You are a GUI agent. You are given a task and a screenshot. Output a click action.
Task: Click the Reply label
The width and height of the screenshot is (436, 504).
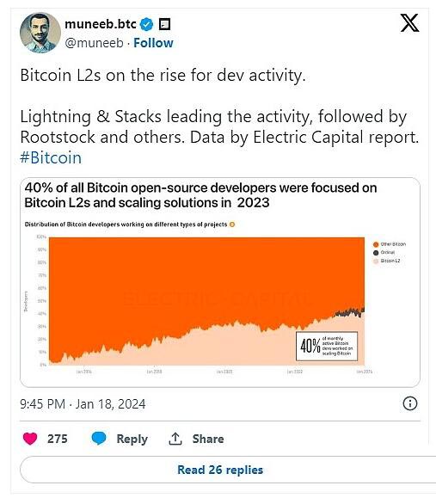132,439
